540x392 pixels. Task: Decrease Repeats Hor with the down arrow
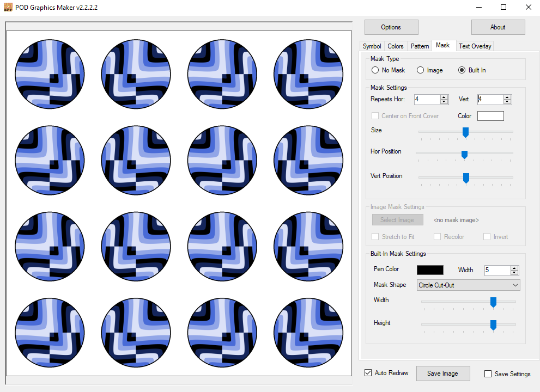click(444, 101)
